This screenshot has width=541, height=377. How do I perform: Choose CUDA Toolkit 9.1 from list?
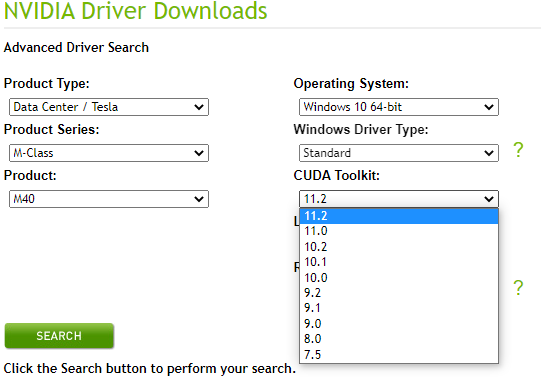(399, 308)
